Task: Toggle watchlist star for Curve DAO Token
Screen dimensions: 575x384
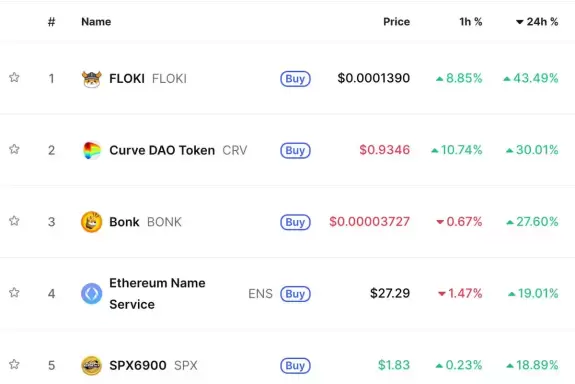Action: [x=14, y=149]
